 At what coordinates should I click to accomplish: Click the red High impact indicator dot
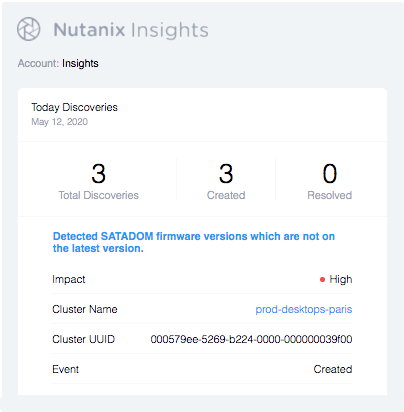[322, 280]
